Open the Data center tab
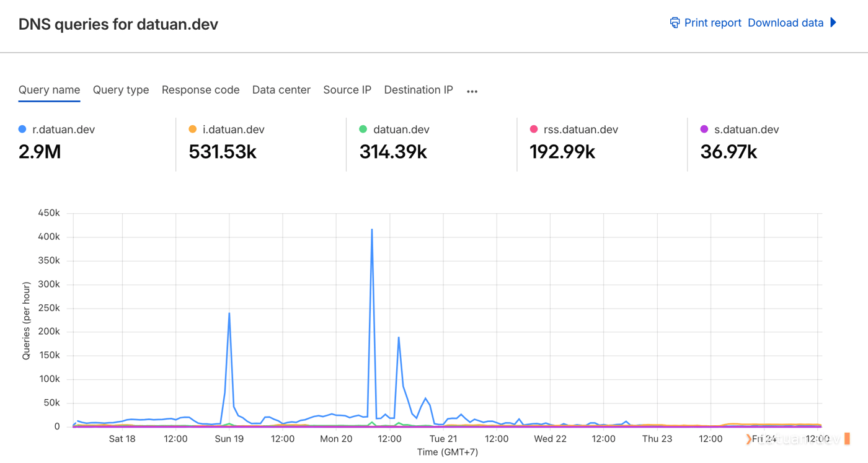Viewport: 868px width, 463px height. (x=281, y=90)
